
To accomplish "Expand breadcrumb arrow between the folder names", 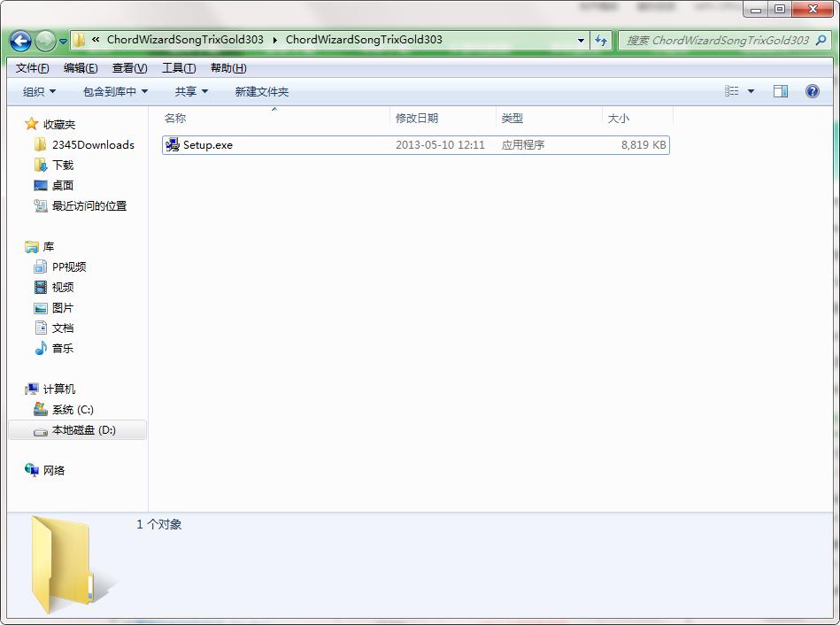I will coord(274,40).
